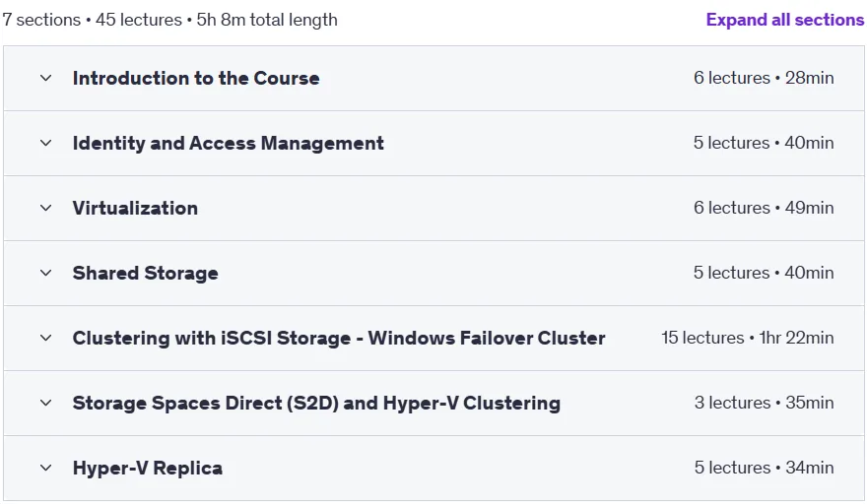Click the Virtualization section chevron arrow
Viewport: 867px width, 504px height.
pos(46,208)
